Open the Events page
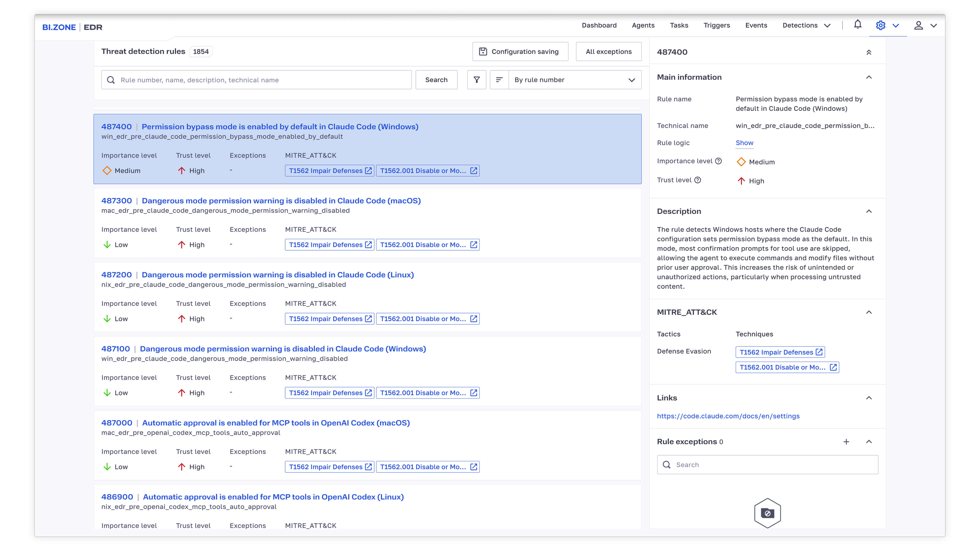 [x=756, y=25]
